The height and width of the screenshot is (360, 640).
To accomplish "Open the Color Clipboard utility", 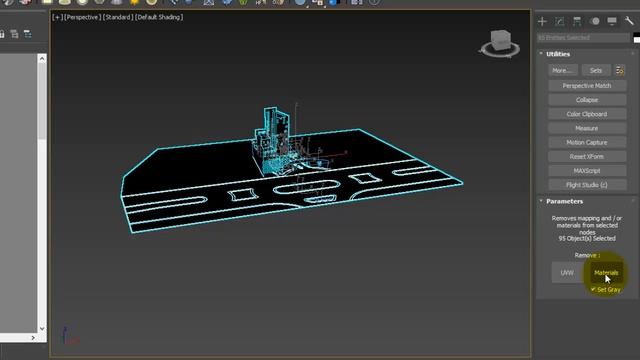I will [587, 114].
